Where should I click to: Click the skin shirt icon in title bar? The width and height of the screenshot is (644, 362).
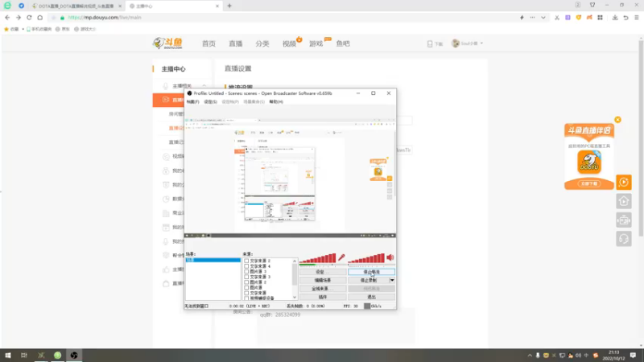pos(592,5)
